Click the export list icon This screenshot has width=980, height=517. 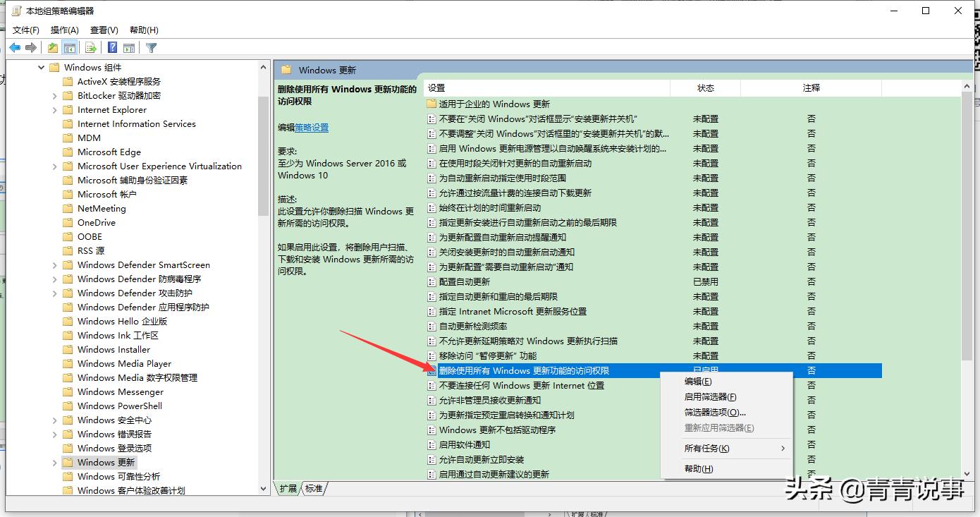(91, 47)
